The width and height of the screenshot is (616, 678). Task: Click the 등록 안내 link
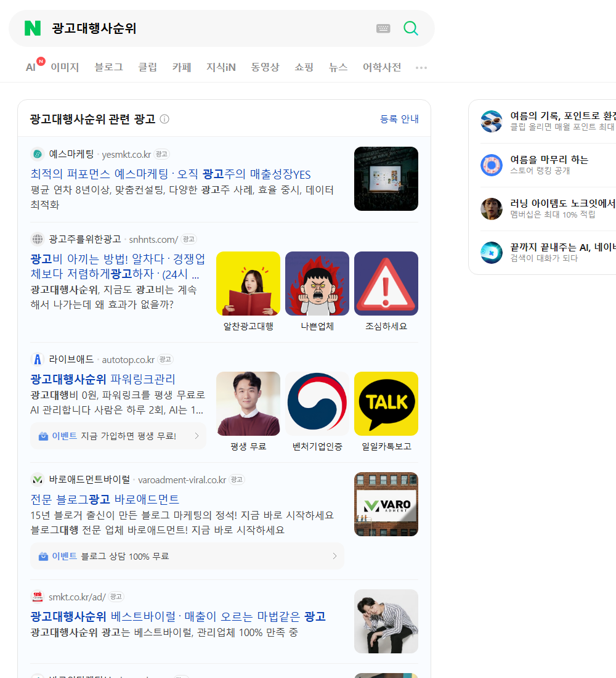399,119
